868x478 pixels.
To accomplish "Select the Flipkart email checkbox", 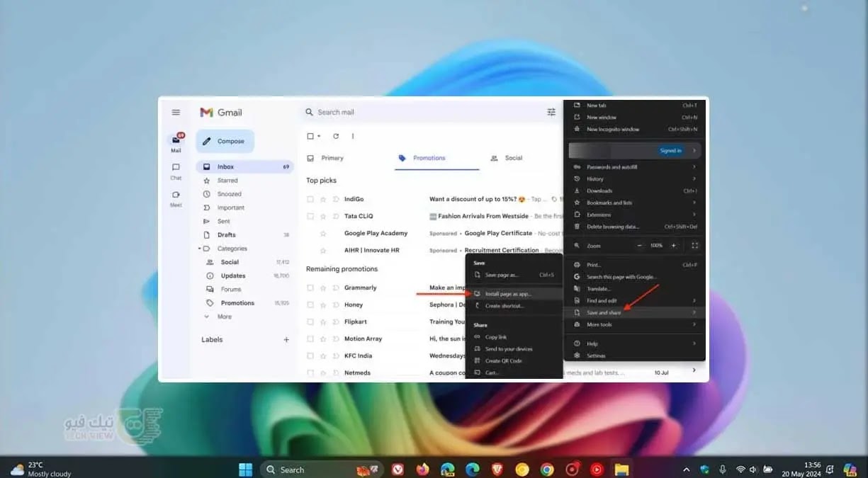I will click(x=310, y=321).
